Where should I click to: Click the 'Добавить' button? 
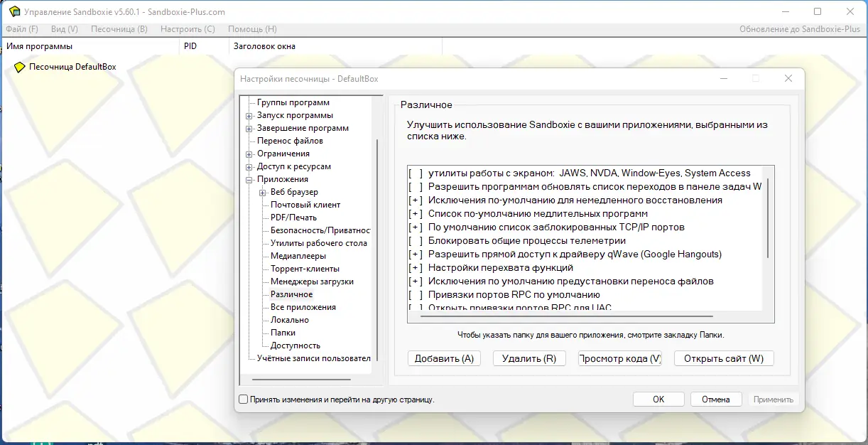pyautogui.click(x=444, y=358)
